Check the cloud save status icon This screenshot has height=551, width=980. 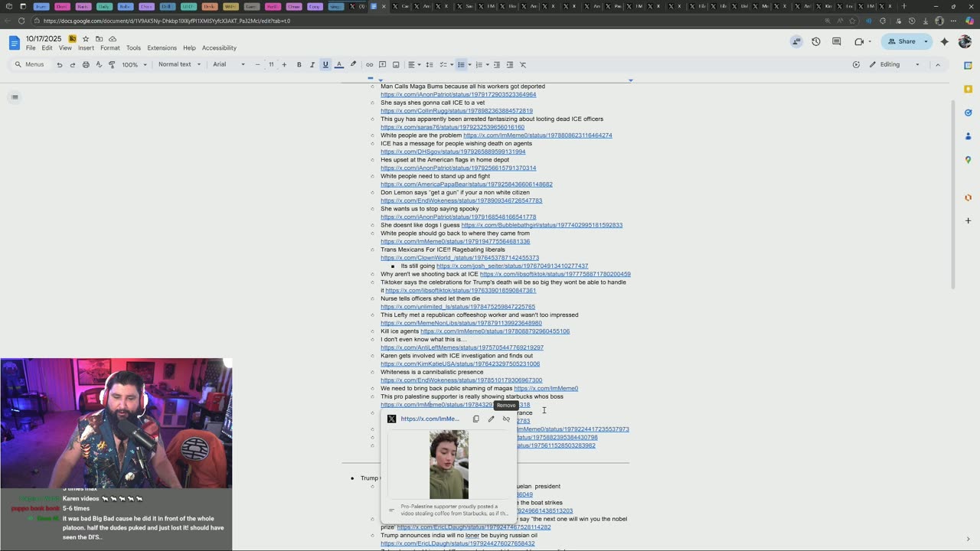[x=113, y=39]
